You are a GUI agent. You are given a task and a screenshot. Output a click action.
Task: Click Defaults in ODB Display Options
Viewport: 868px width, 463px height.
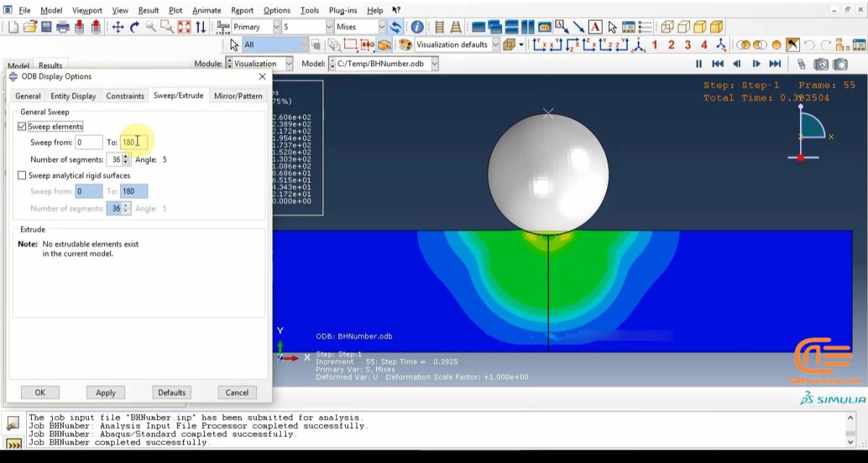[x=171, y=392]
